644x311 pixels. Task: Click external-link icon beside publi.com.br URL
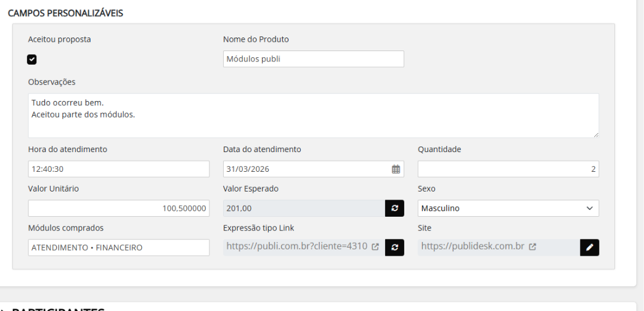[375, 247]
